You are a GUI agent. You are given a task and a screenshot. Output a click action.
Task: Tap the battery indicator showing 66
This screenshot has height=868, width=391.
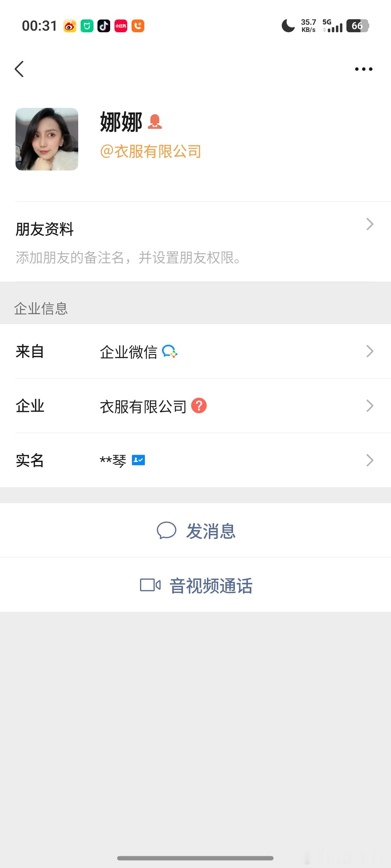point(357,26)
